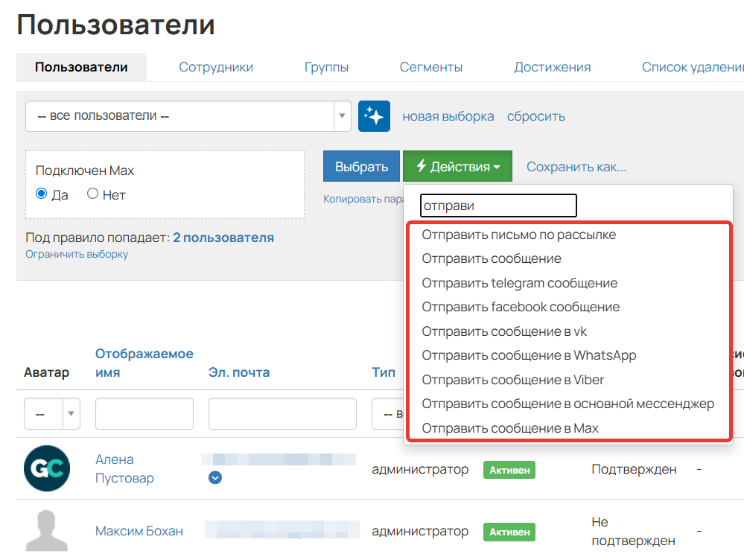The width and height of the screenshot is (744, 560).
Task: Switch to the Достижения tab
Action: 553,66
